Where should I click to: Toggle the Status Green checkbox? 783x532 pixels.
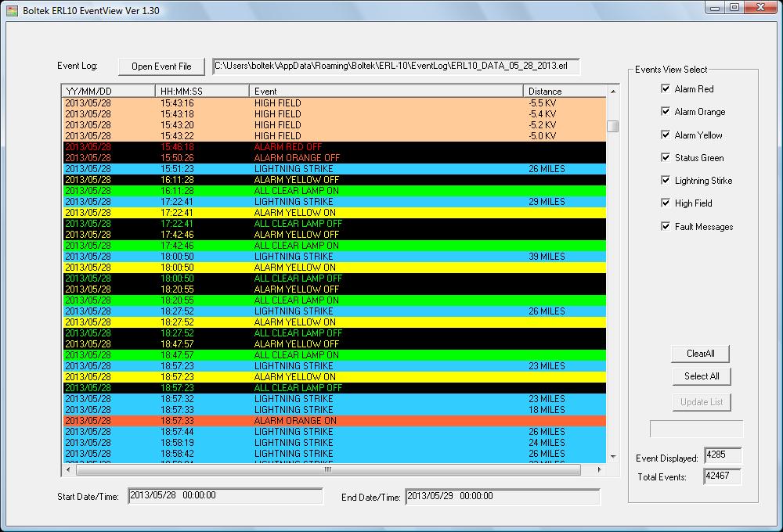pos(666,158)
